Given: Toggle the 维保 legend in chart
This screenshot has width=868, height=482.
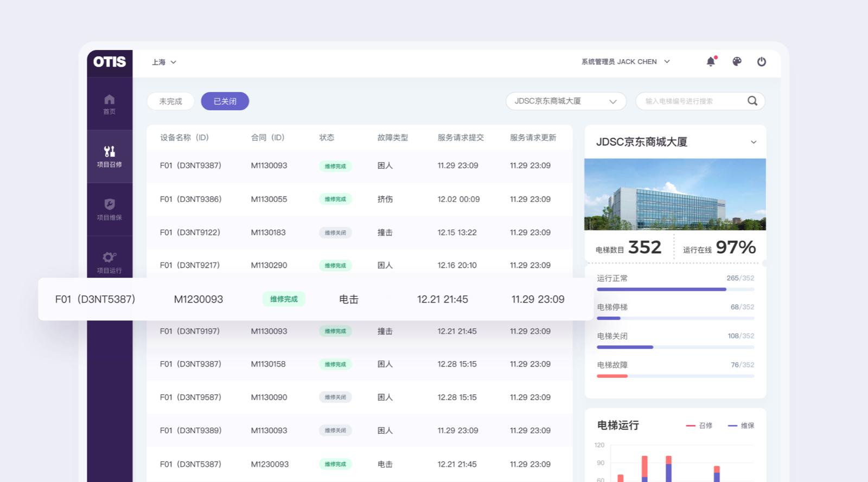Looking at the screenshot, I should (741, 426).
